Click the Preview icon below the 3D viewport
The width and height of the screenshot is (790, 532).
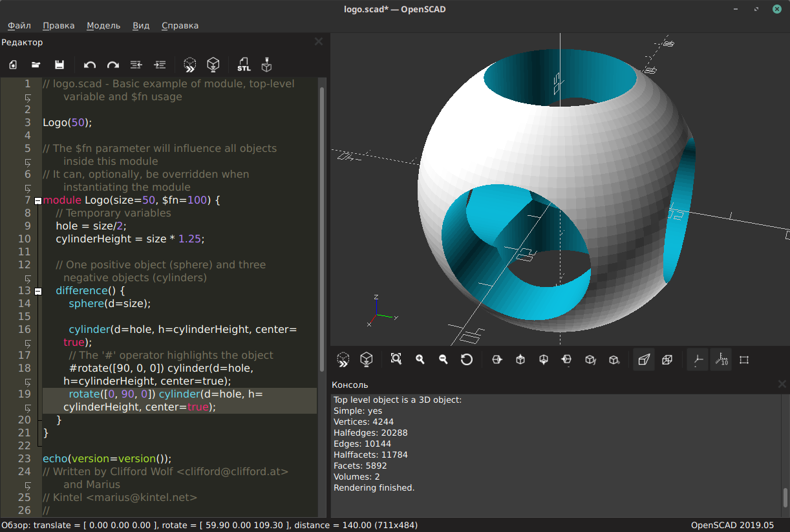343,359
